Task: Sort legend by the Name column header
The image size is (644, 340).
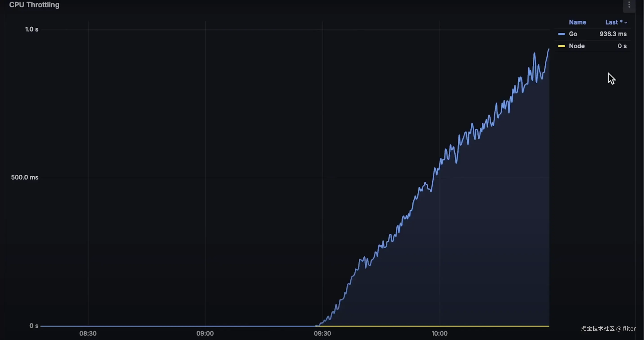Action: [x=577, y=22]
